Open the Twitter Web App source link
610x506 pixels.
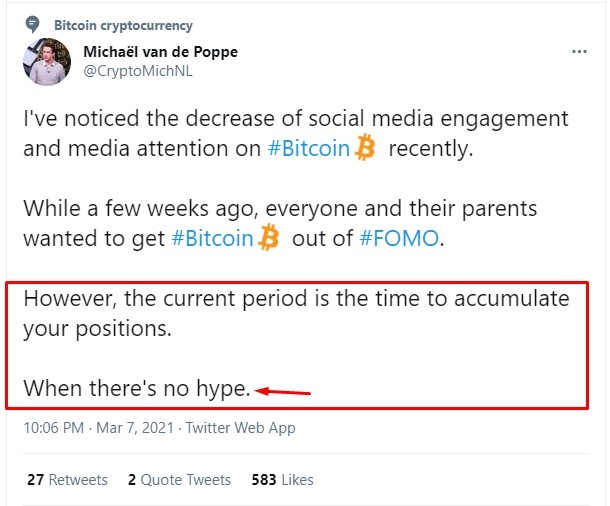(240, 428)
